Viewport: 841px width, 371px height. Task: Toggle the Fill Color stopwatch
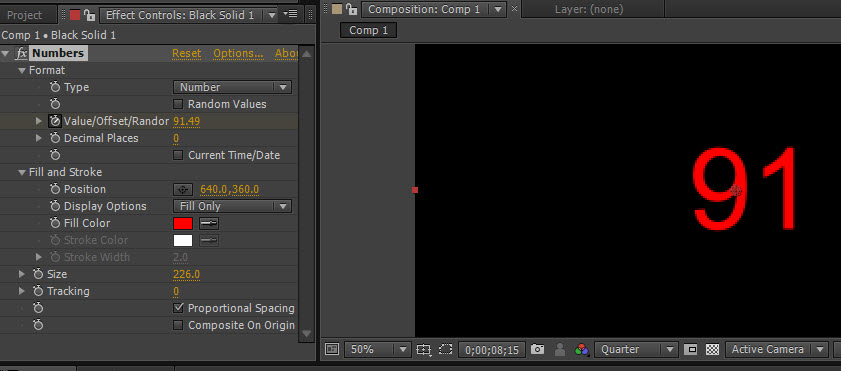pyautogui.click(x=55, y=223)
